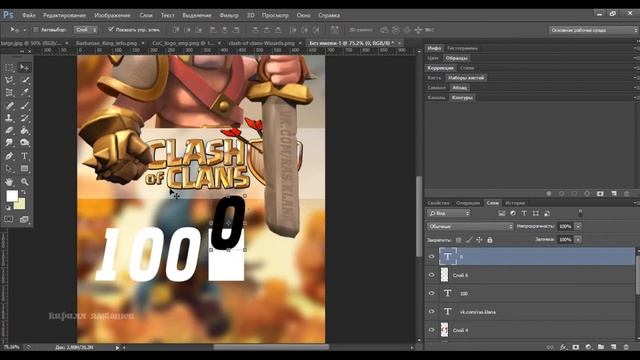The width and height of the screenshot is (640, 360).
Task: Toggle the Auto-Select checkbox
Action: 36,30
